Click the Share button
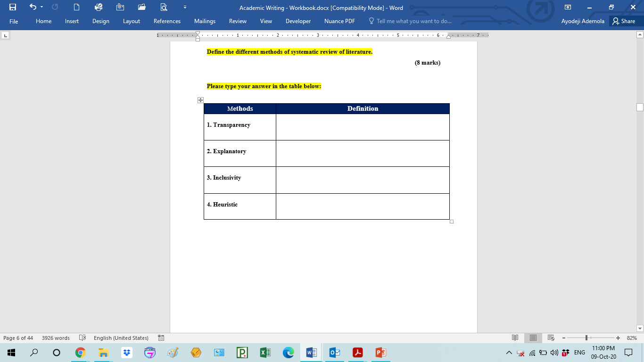 click(625, 21)
